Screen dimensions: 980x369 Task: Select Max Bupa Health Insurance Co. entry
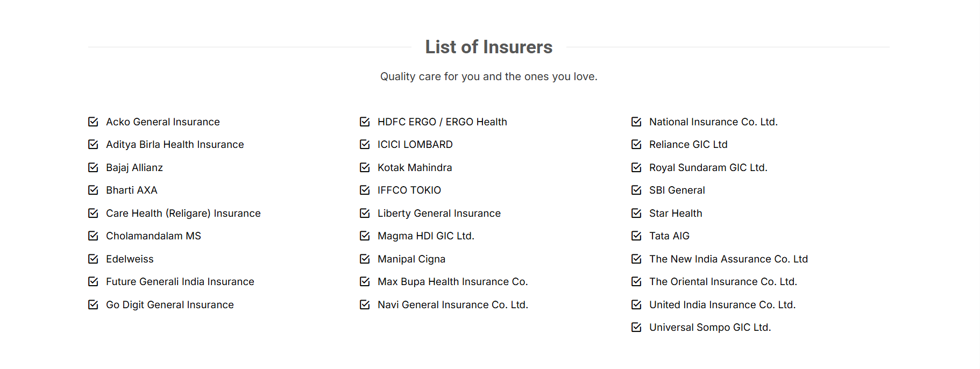[452, 282]
